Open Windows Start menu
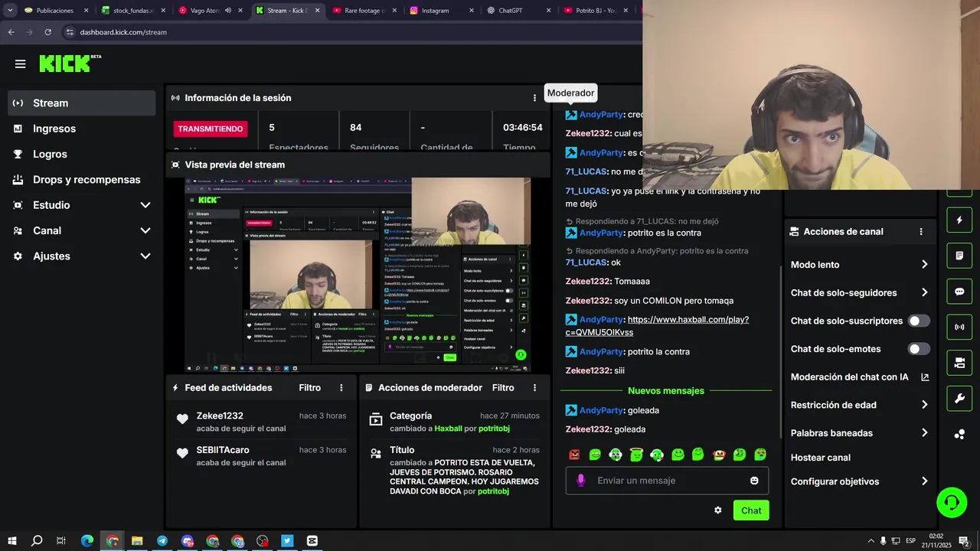This screenshot has width=980, height=551. coord(11,541)
